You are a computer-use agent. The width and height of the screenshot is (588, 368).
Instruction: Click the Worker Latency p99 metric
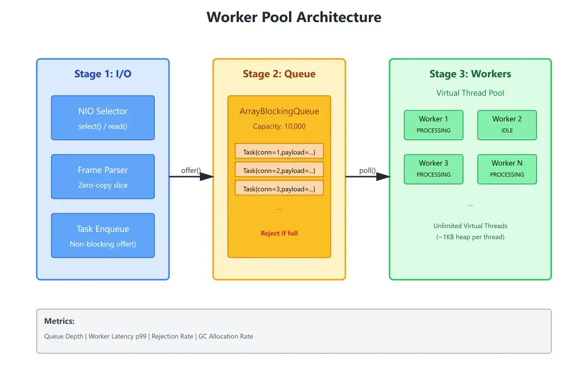pyautogui.click(x=118, y=336)
